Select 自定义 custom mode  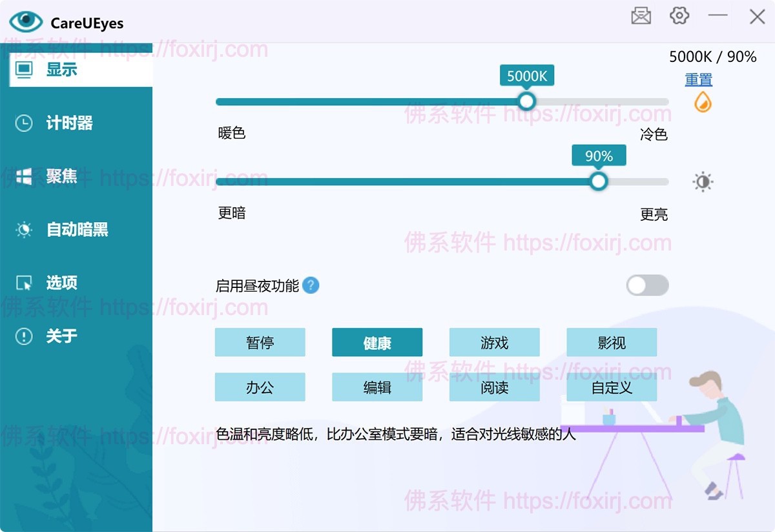click(612, 387)
